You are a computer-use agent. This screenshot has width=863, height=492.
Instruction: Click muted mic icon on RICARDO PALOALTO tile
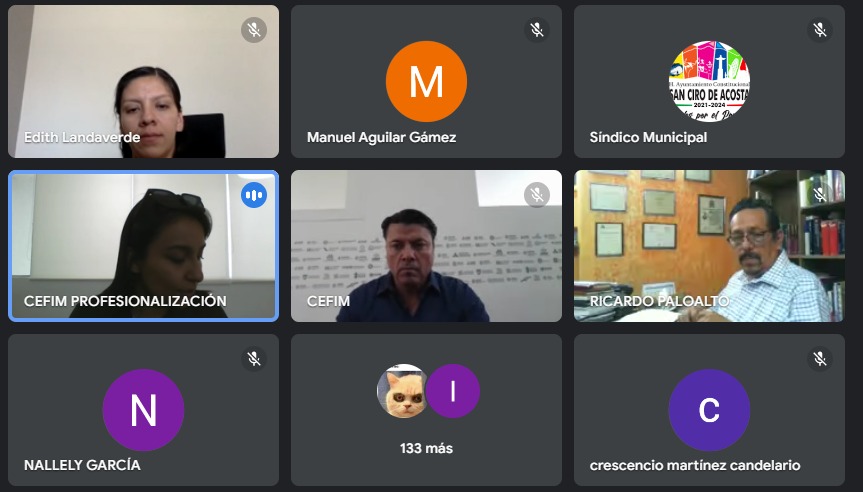click(820, 195)
